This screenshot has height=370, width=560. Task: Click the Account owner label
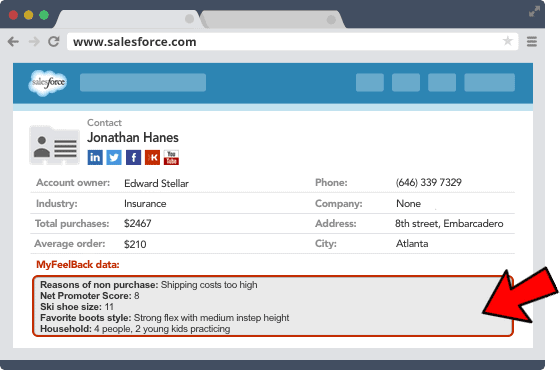[73, 182]
